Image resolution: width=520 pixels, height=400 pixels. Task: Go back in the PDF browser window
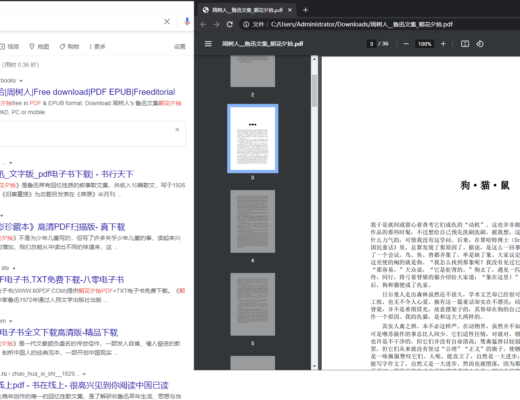click(x=203, y=24)
